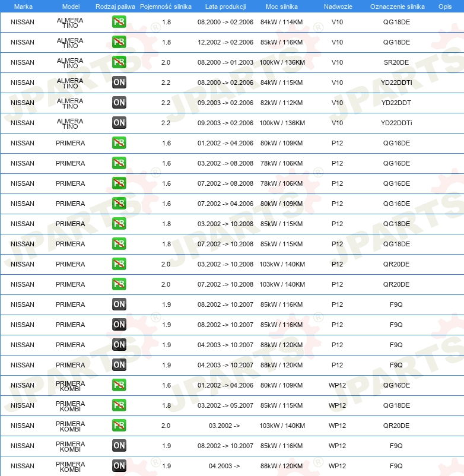Click the QR20DE code in Primera Kombi row
This screenshot has width=464, height=476.
click(x=396, y=426)
